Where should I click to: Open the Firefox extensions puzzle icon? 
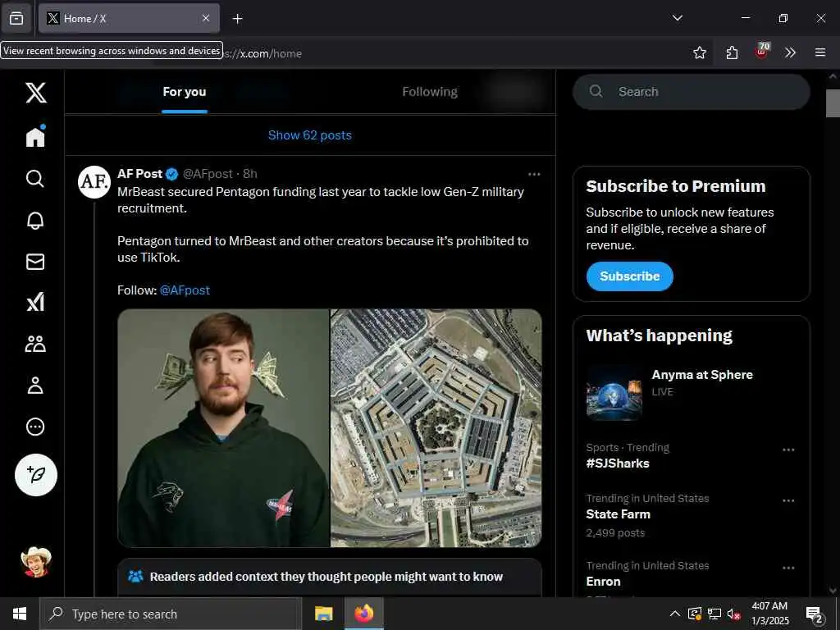732,52
